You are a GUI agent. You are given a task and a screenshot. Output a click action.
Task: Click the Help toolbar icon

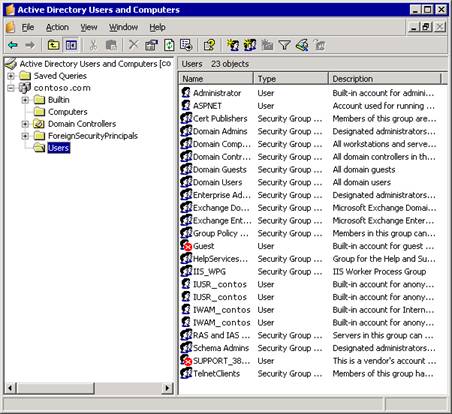tap(209, 45)
